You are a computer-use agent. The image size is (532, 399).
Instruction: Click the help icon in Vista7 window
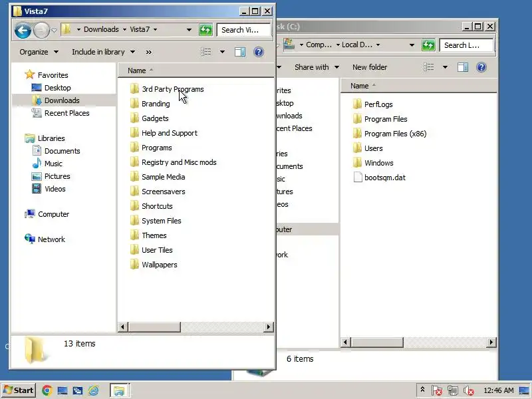pyautogui.click(x=259, y=52)
